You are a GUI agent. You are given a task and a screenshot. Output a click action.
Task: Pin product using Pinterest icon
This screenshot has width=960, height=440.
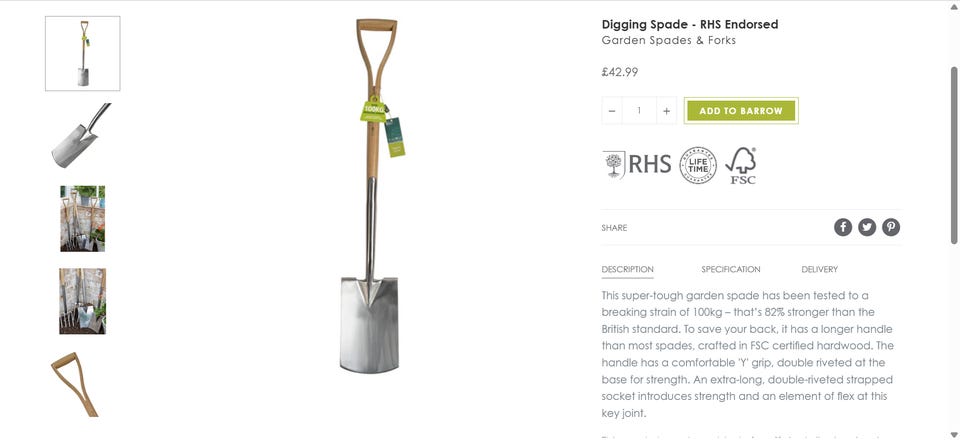tap(891, 228)
